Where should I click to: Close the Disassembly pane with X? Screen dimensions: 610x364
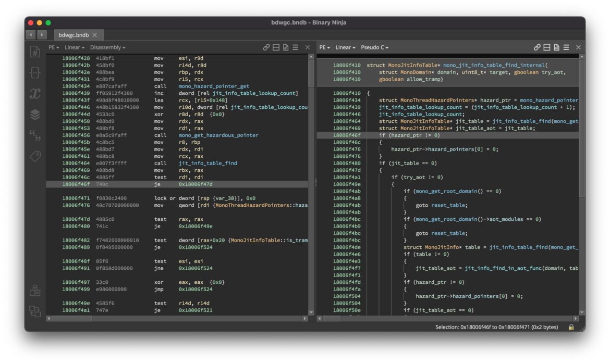point(308,47)
